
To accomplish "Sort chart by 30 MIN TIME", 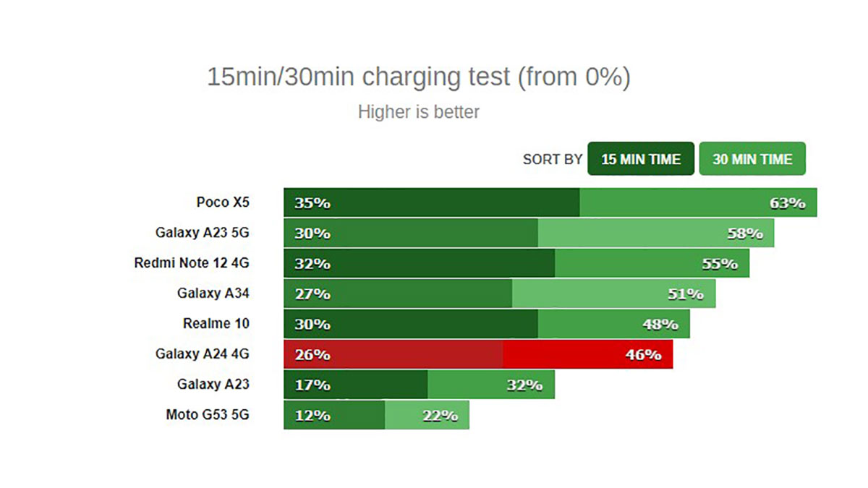I will (752, 159).
